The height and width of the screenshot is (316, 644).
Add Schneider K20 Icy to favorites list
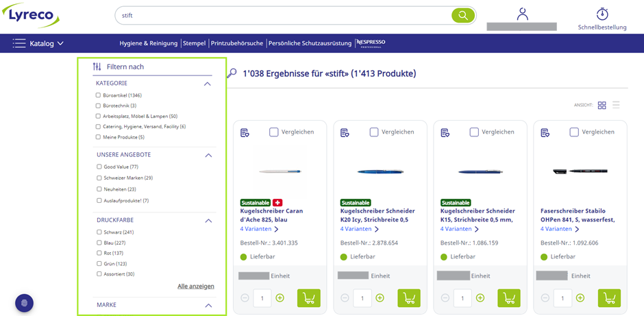click(x=345, y=133)
